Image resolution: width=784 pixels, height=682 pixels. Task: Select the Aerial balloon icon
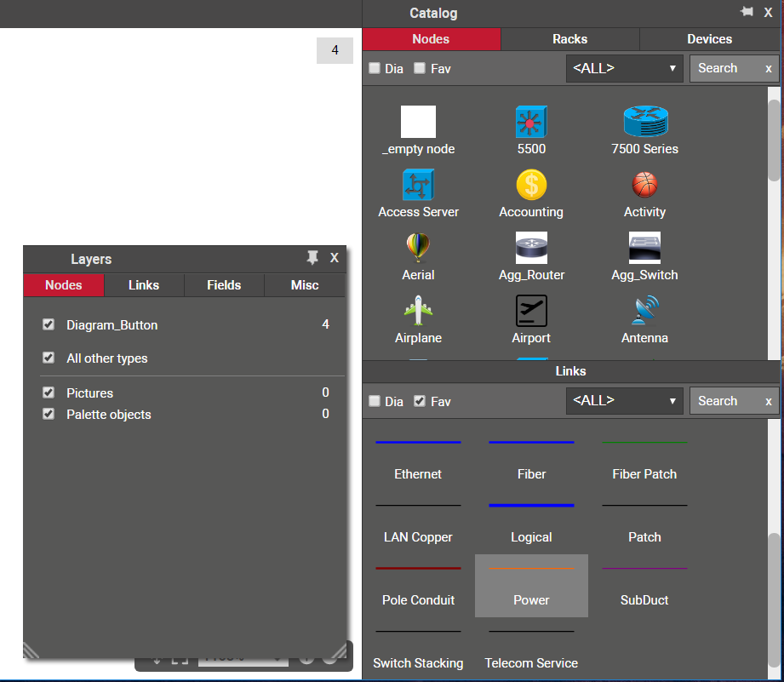[x=418, y=248]
